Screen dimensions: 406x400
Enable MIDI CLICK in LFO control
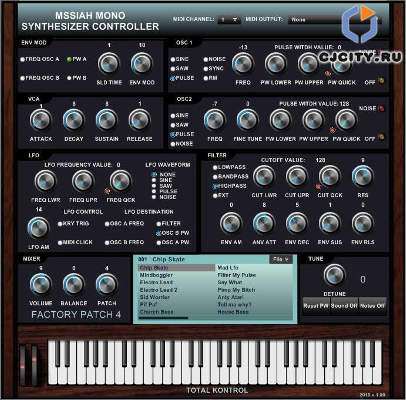click(x=75, y=242)
